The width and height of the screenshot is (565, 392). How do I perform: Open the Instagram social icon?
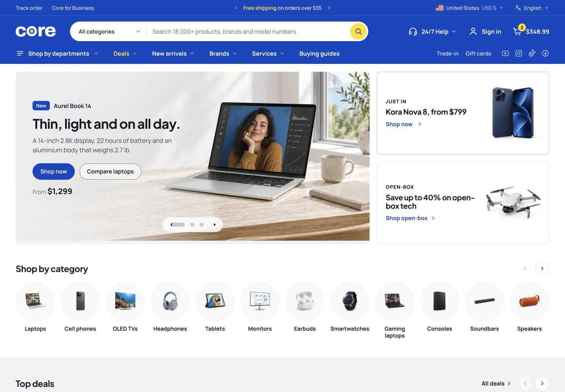point(519,53)
